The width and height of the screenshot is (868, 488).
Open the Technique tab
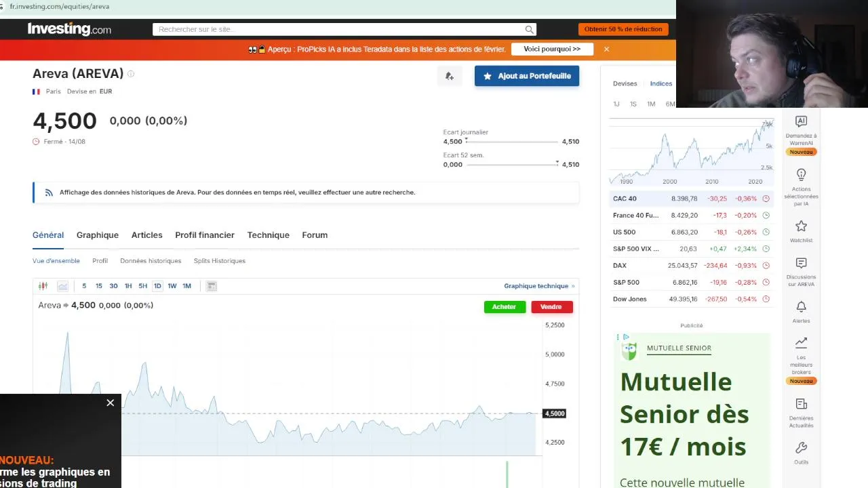point(269,235)
